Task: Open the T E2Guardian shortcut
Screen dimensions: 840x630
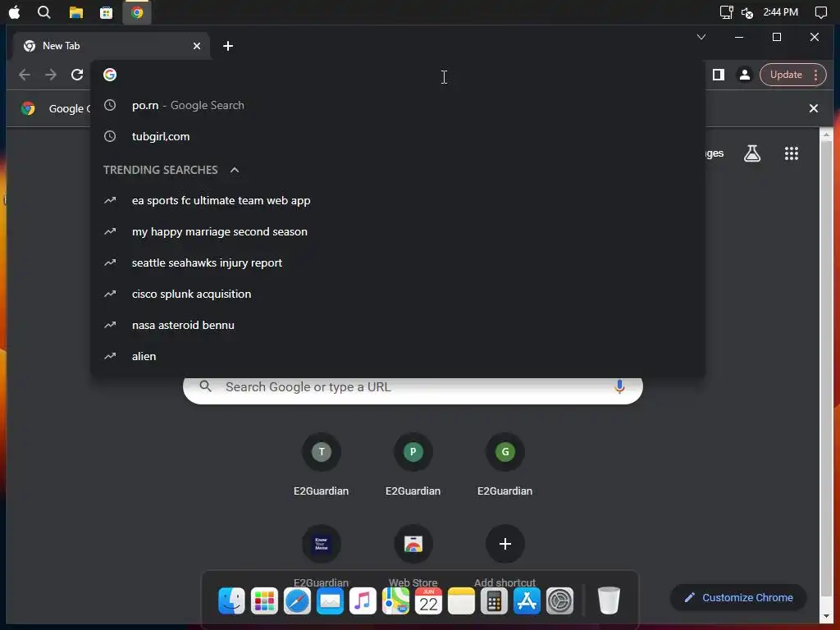Action: point(322,452)
